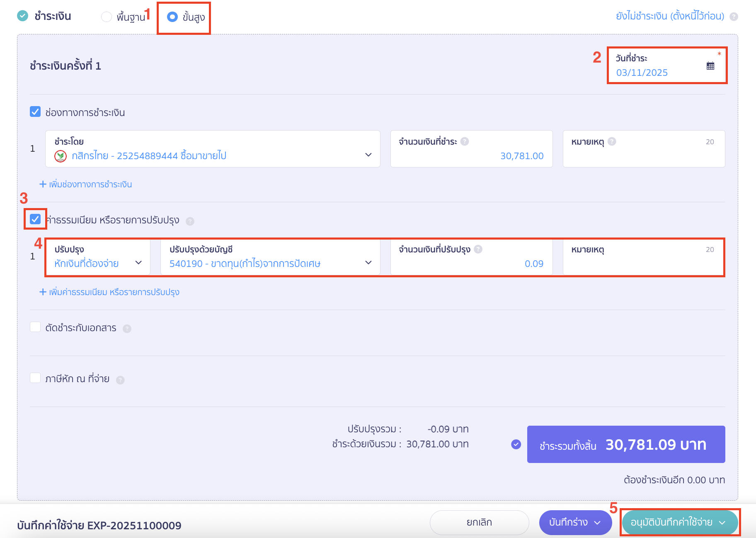Click help icon beside ยังไม่ชำระเงิน link
Image resolution: width=756 pixels, height=538 pixels.
(734, 17)
